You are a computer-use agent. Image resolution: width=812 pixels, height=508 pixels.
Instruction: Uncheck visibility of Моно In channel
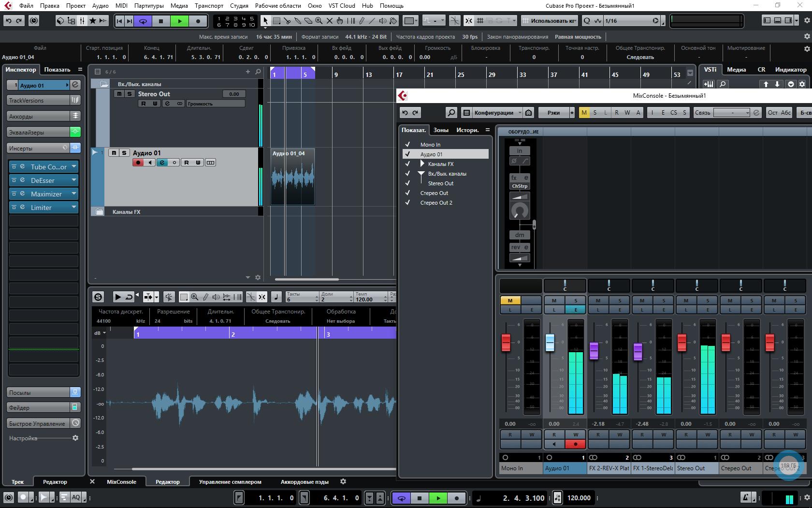pyautogui.click(x=407, y=145)
